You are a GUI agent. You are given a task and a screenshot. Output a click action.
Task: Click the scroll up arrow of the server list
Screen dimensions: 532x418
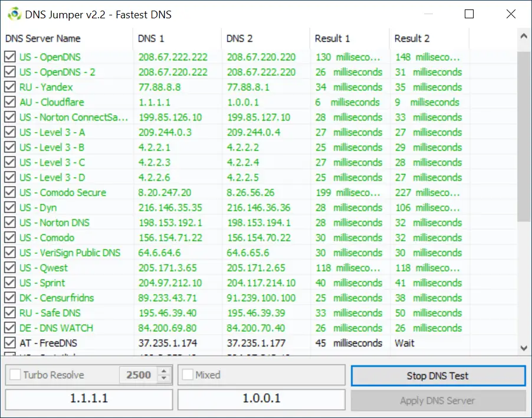click(x=524, y=36)
